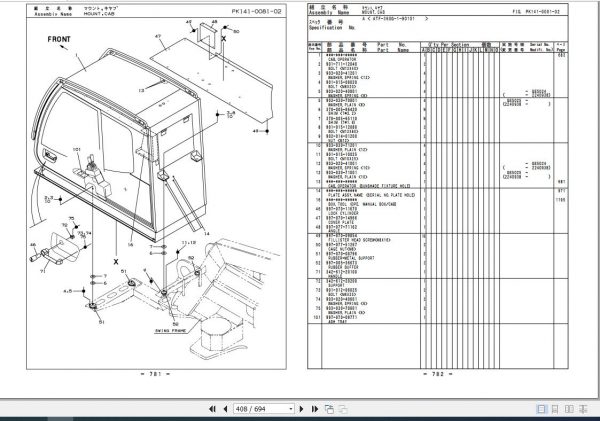Click the SWING FRAME label in the diagram
The height and width of the screenshot is (421, 600).
point(171,330)
